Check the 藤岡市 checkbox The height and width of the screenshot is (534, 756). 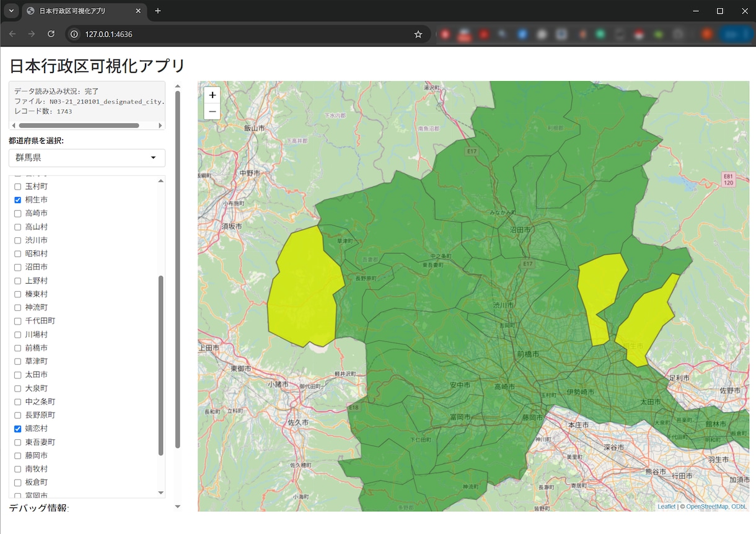18,455
